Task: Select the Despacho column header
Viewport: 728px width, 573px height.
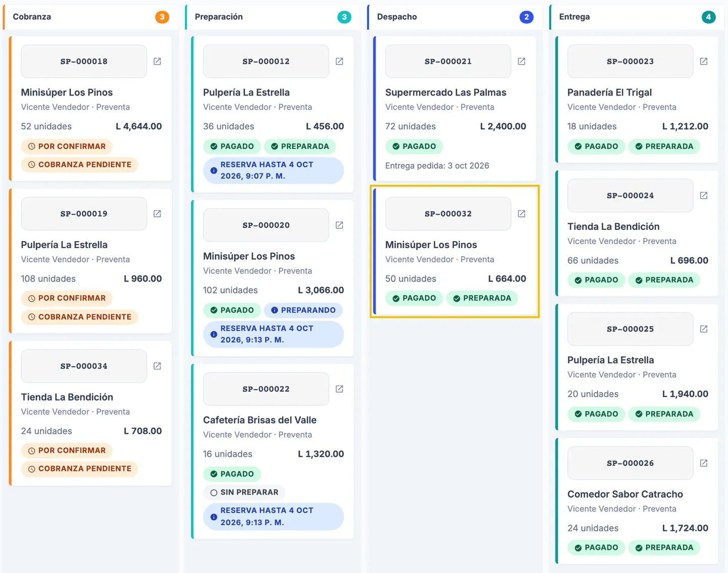Action: coord(454,17)
